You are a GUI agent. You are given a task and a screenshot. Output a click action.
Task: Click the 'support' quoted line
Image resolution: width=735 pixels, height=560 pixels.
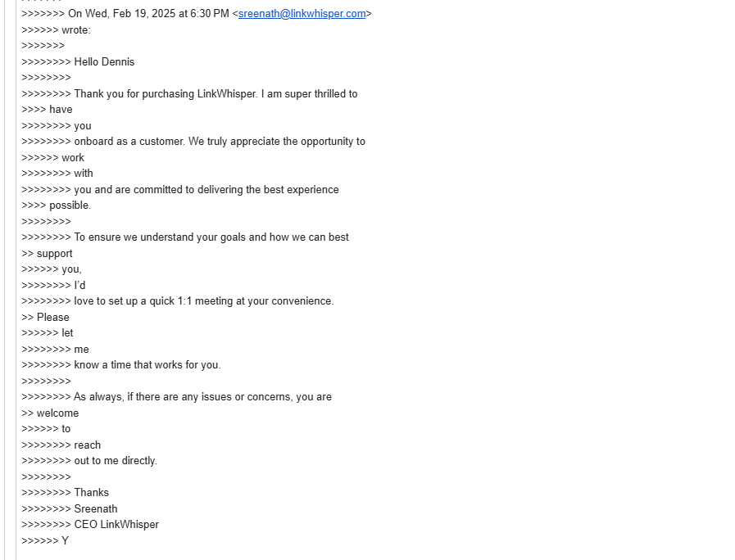[55, 254]
